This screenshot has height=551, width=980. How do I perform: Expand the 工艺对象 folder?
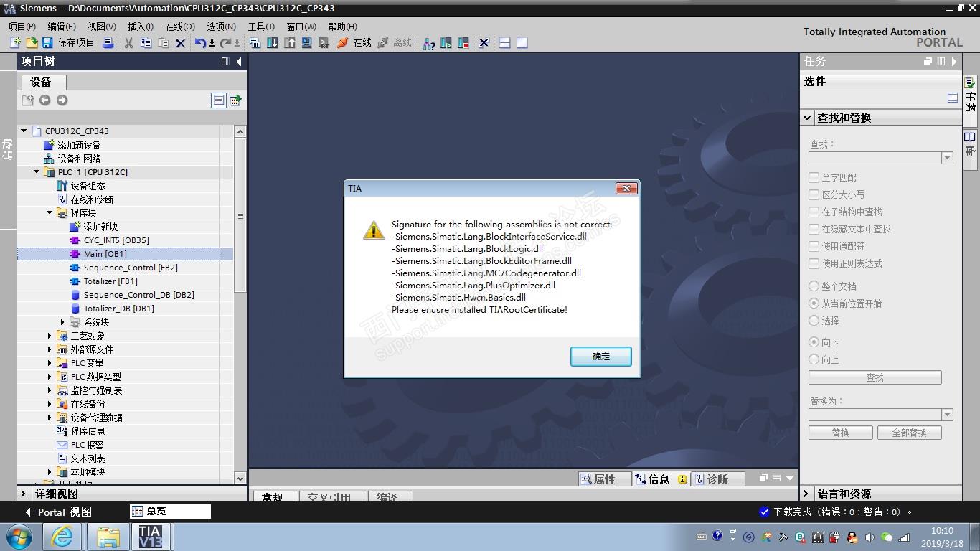click(50, 336)
